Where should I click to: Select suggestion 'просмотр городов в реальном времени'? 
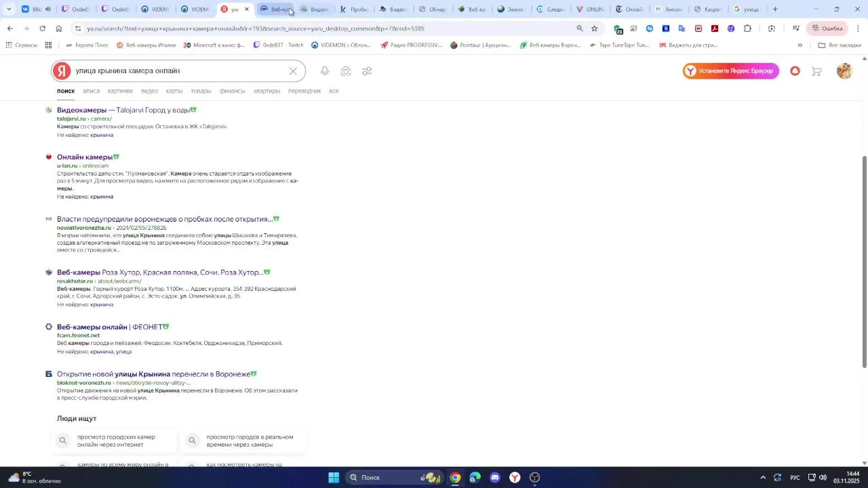[x=243, y=441]
